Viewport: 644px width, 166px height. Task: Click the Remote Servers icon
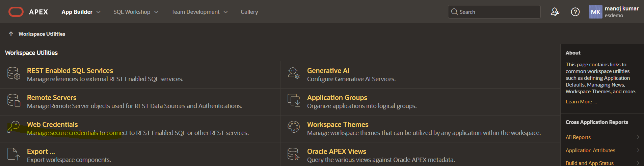14,100
